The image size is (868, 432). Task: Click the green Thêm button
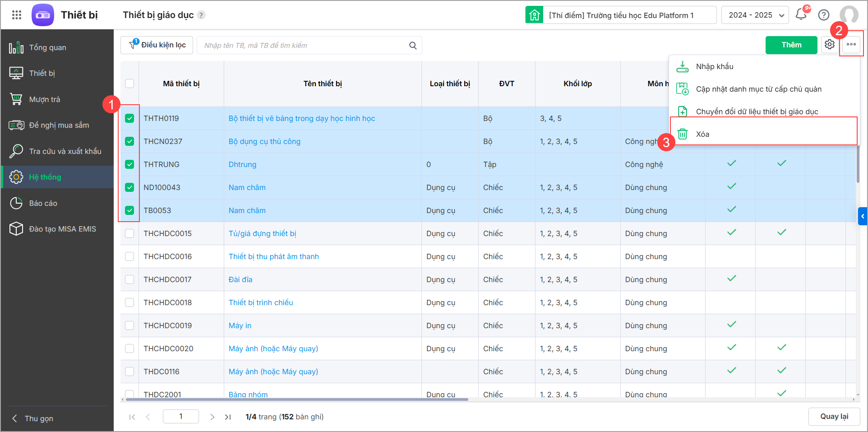coord(791,45)
